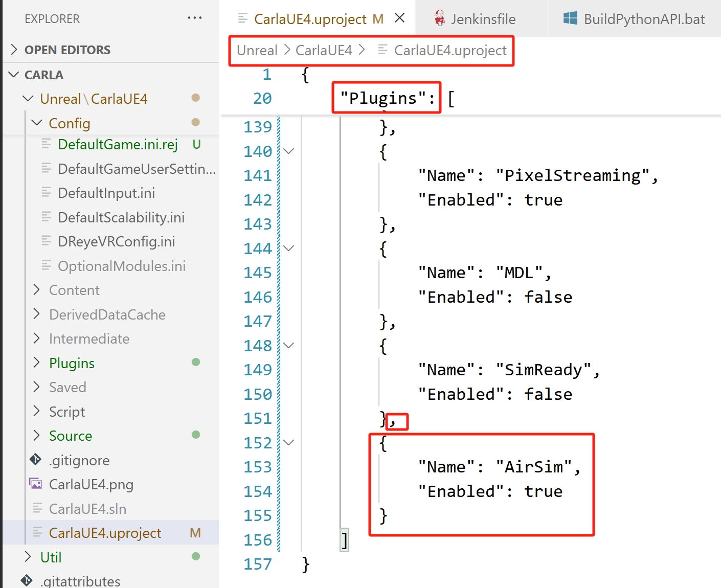This screenshot has width=721, height=588.
Task: Switch to the Jenkinsfile tab
Action: [x=483, y=19]
